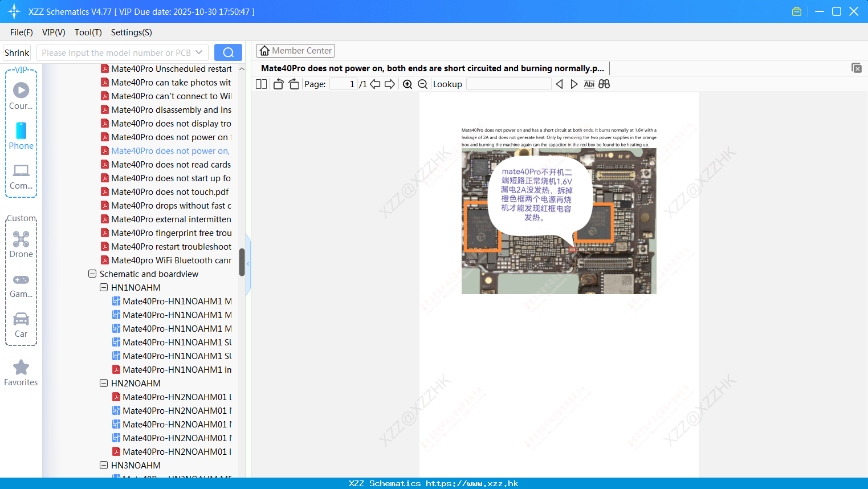The width and height of the screenshot is (868, 489).
Task: Open Member Center
Action: coord(295,51)
